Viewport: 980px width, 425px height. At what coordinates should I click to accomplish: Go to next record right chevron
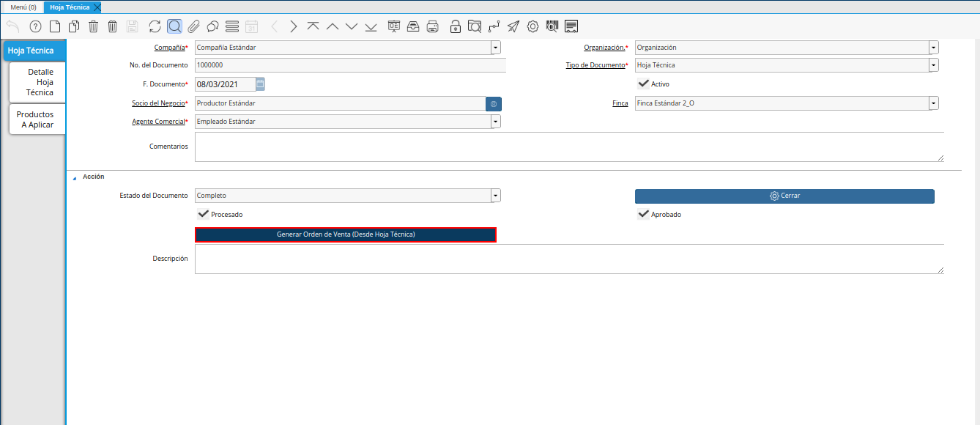click(x=294, y=27)
